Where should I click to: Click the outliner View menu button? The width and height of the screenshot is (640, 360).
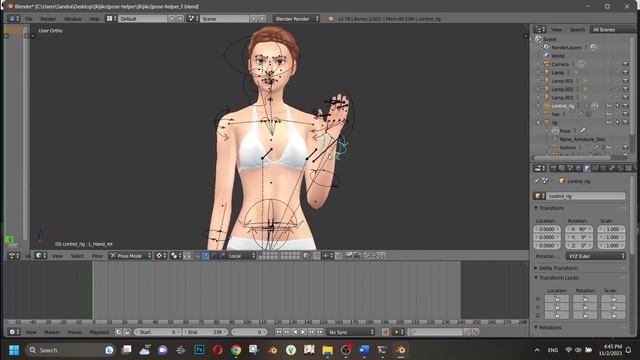[556, 29]
